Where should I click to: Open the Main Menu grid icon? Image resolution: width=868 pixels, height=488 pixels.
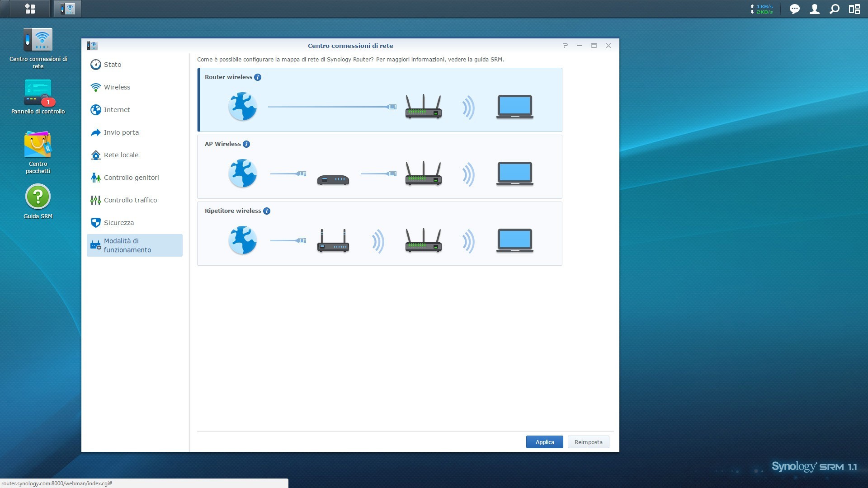click(x=30, y=9)
